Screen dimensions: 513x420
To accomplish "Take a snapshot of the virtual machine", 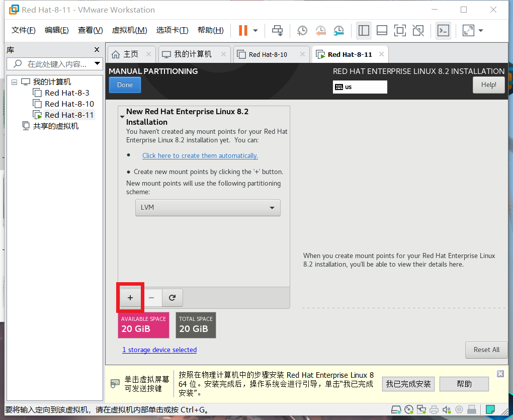I will (x=302, y=30).
